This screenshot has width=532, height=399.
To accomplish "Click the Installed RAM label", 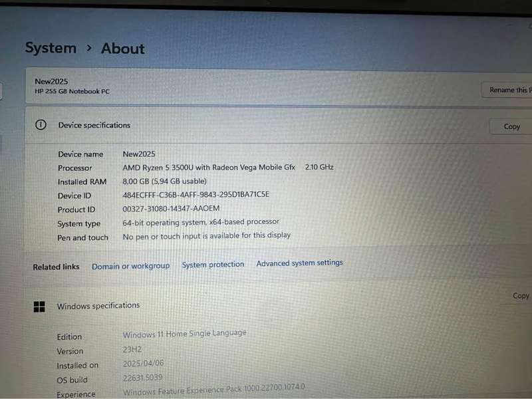I will 82,182.
